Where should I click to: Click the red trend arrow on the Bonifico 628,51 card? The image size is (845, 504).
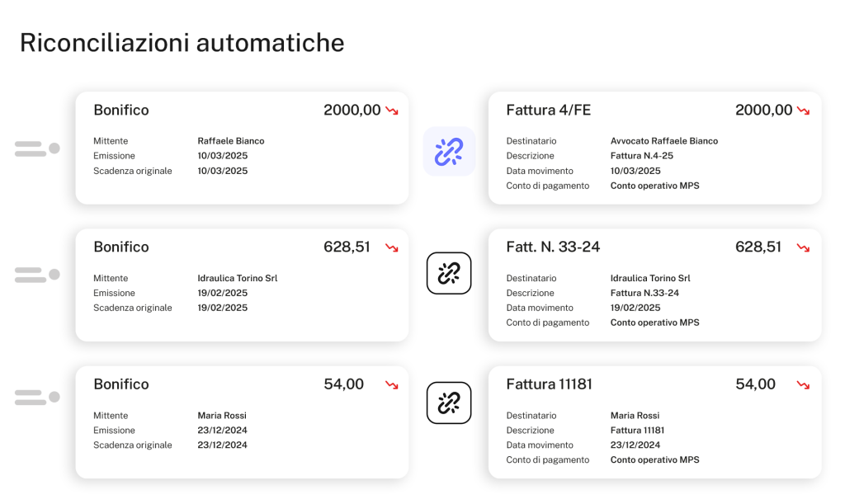point(392,247)
